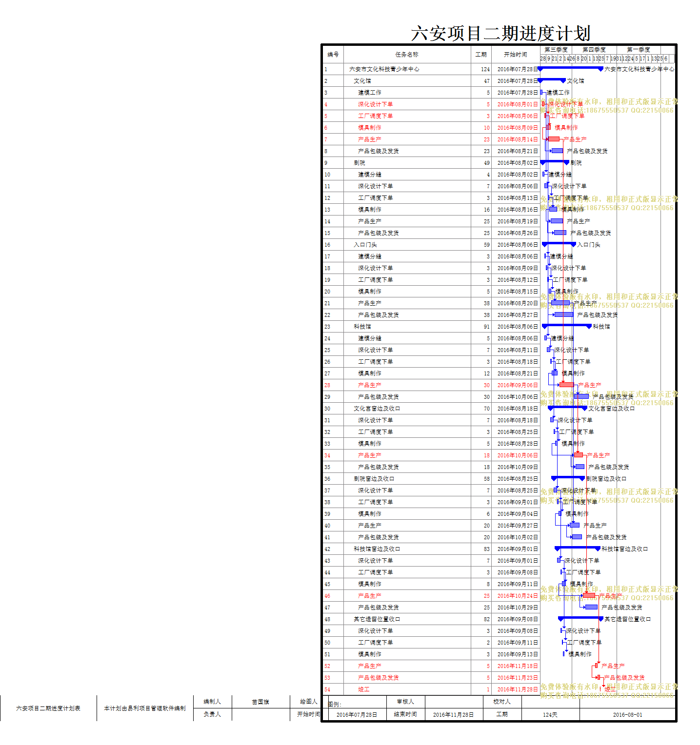
Task: Select the 编号 column header
Action: tap(333, 55)
